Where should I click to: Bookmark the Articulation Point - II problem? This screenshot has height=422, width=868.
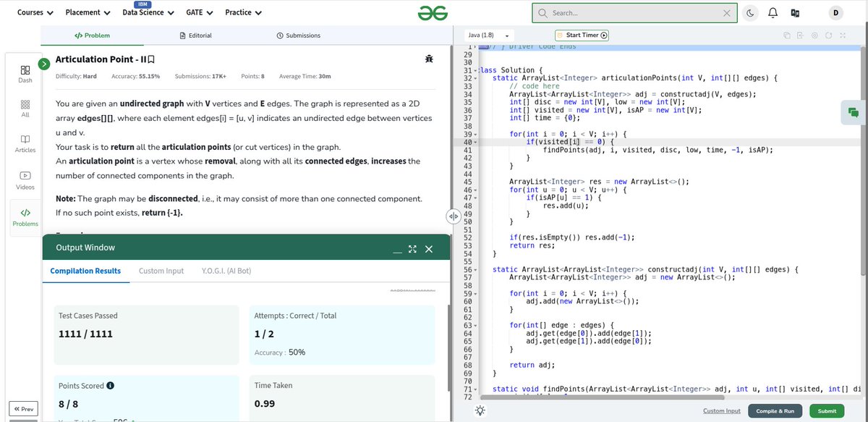coord(151,60)
